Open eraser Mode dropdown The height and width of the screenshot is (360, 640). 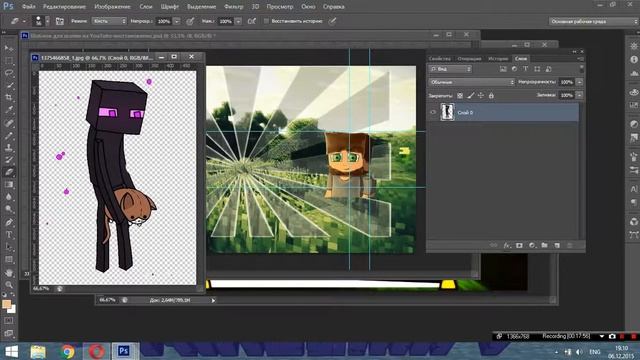point(109,21)
